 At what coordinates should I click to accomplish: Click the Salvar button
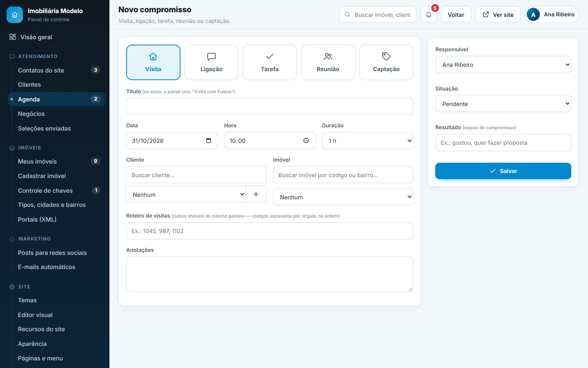click(x=503, y=171)
